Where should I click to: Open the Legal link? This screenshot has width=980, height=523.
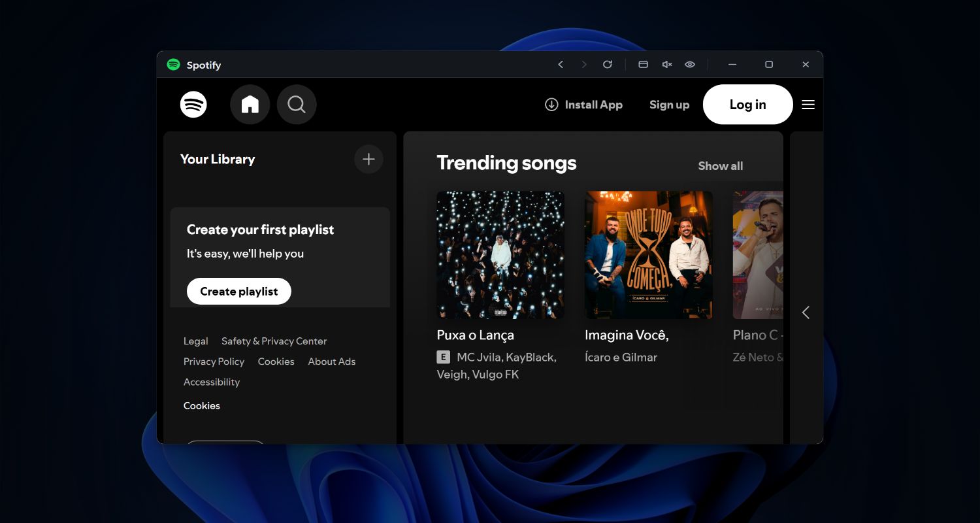[x=196, y=341]
